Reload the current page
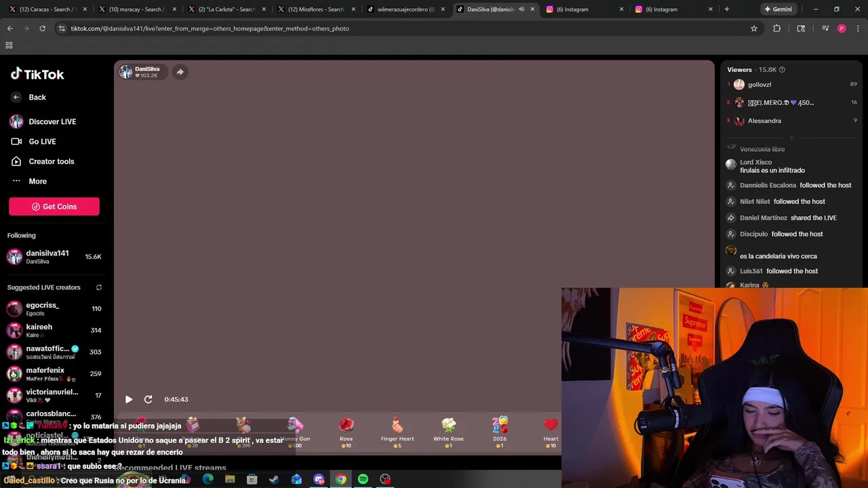Viewport: 868px width, 488px height. 42,28
